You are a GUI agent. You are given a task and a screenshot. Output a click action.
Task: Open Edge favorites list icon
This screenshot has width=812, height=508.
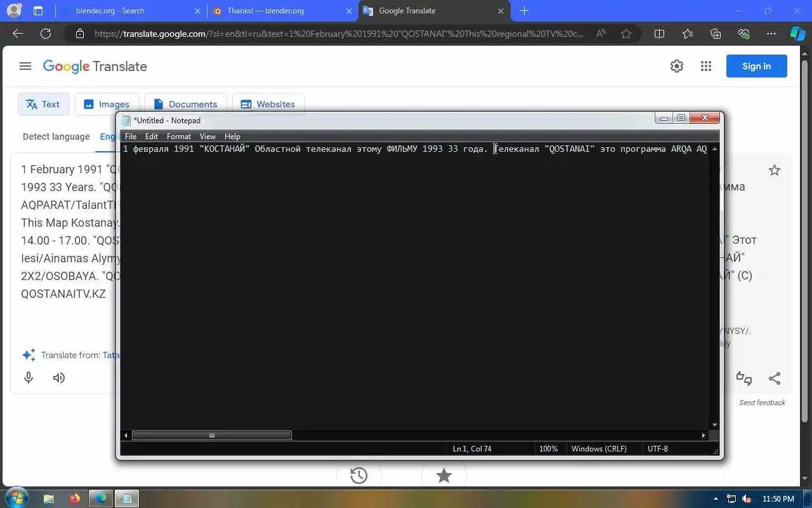[688, 34]
